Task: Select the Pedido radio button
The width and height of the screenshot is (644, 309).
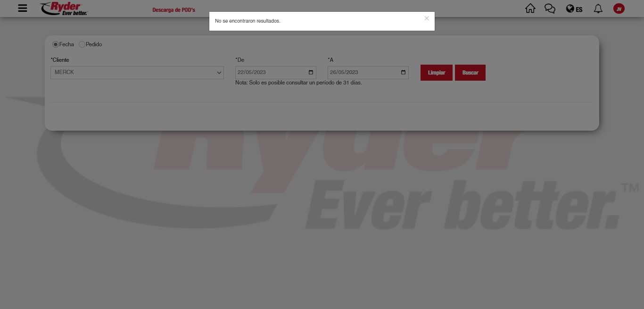Action: [x=82, y=44]
